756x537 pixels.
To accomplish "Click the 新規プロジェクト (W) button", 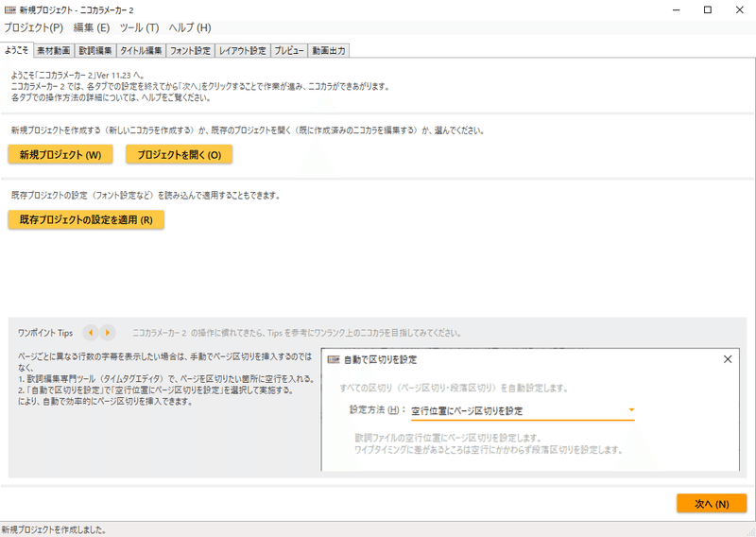I will pos(60,154).
